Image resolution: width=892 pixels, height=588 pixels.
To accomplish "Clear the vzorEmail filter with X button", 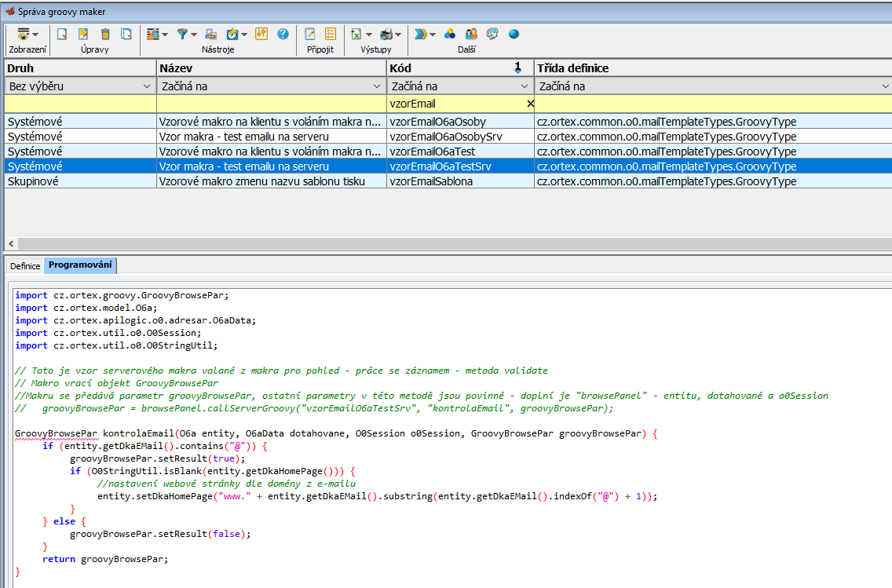I will pos(530,104).
